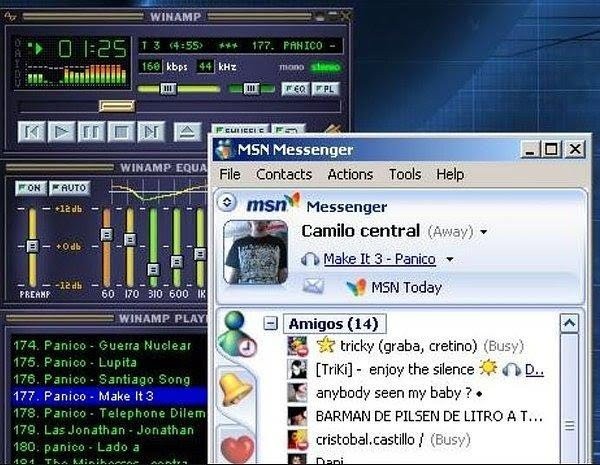Viewport: 600px width, 465px height.
Task: Click contact list scroll up arrow
Action: (x=569, y=324)
